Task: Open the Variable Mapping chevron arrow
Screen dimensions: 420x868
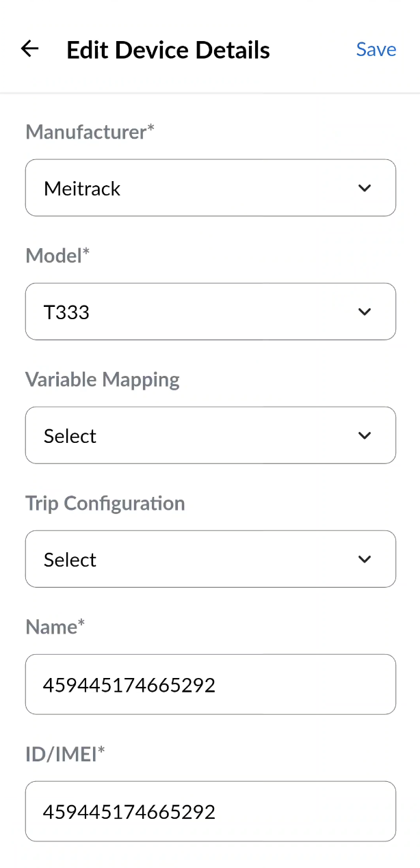Action: [365, 435]
